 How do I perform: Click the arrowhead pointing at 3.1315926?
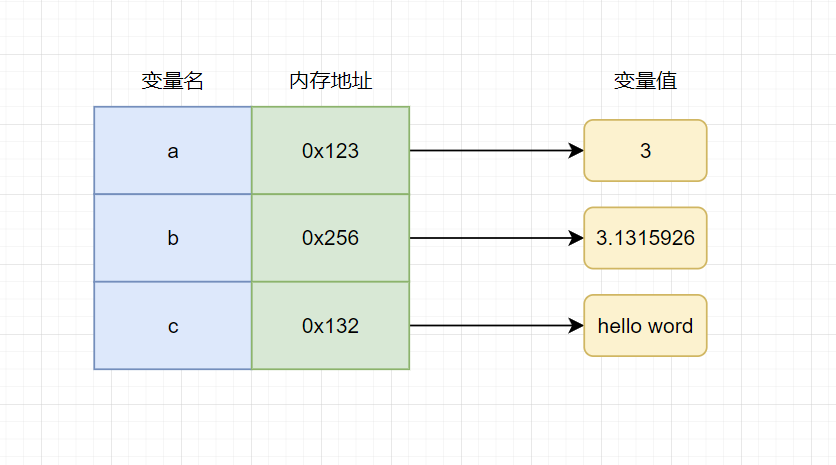(576, 239)
